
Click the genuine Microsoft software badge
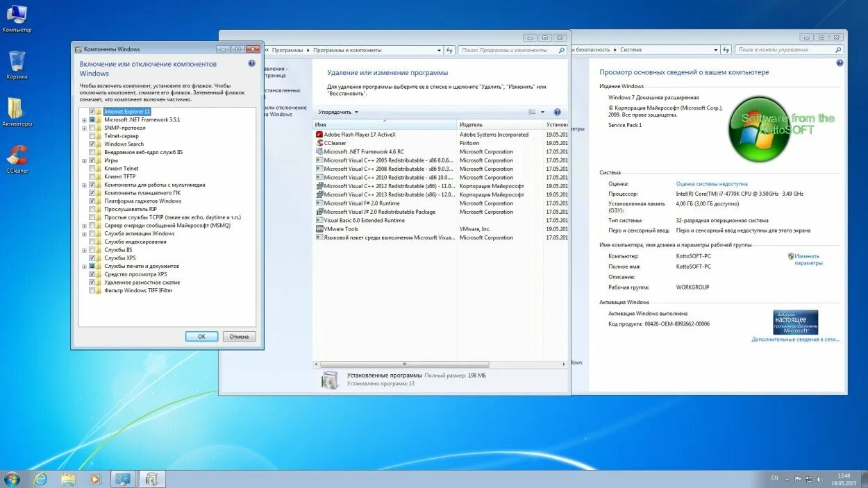pos(796,322)
